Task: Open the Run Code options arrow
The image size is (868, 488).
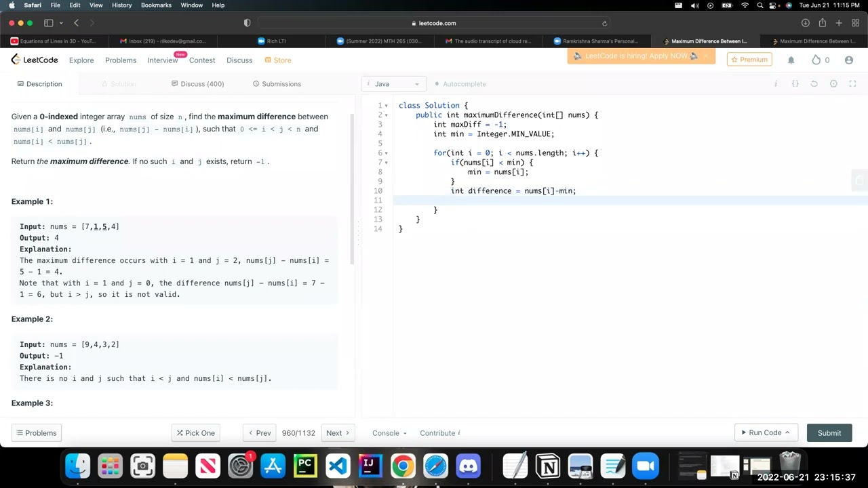Action: pos(787,433)
